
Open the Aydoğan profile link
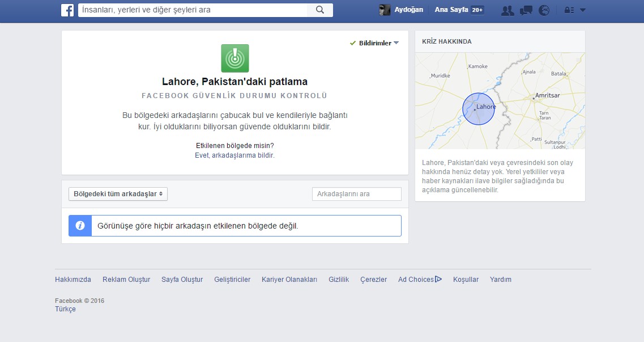coord(408,10)
